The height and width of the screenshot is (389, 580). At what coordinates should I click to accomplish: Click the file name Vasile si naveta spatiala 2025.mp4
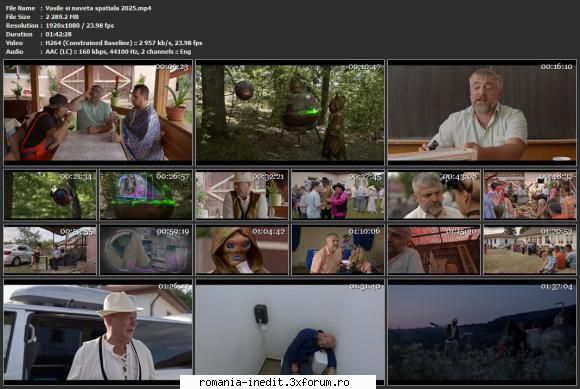98,8
